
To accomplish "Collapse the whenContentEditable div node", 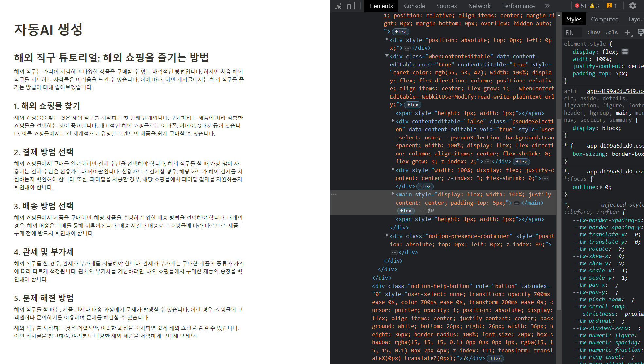I will click(x=387, y=56).
